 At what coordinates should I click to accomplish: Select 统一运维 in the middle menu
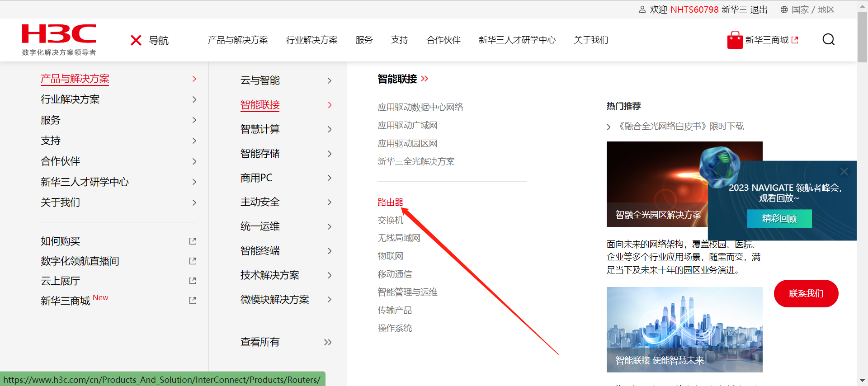(260, 226)
